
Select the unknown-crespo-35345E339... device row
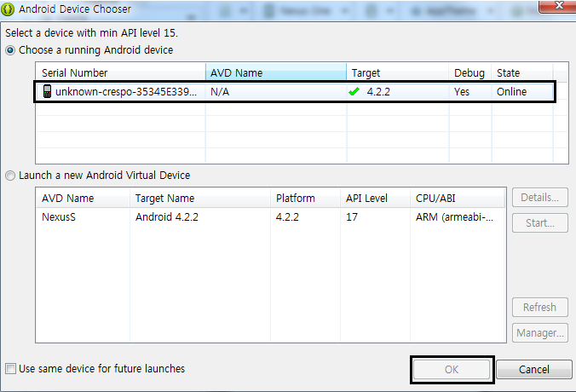[x=295, y=91]
